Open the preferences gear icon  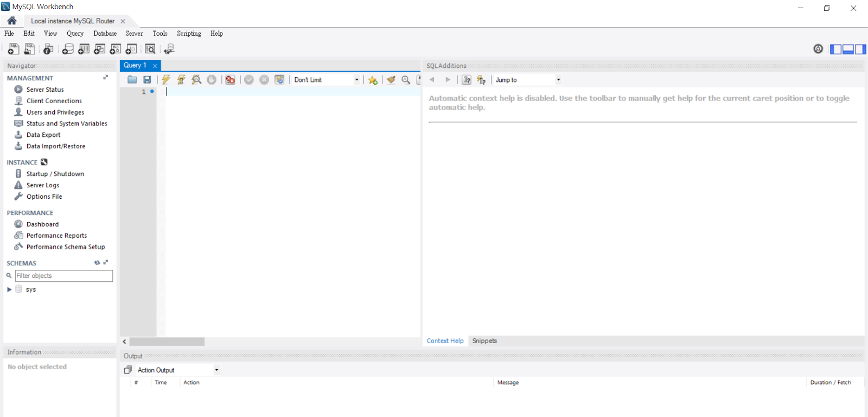click(818, 49)
